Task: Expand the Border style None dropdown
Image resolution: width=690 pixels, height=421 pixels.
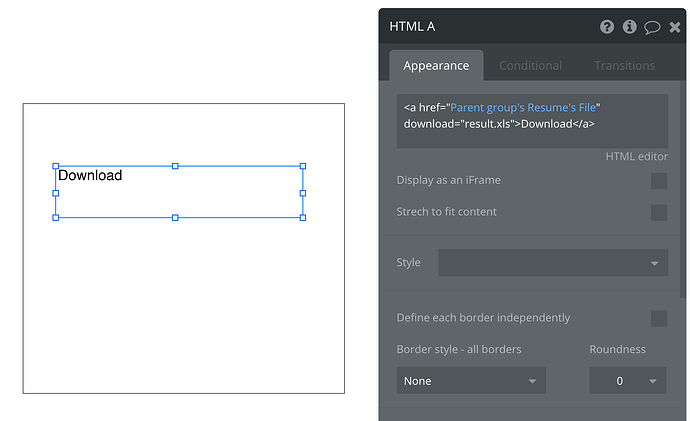Action: [x=471, y=381]
